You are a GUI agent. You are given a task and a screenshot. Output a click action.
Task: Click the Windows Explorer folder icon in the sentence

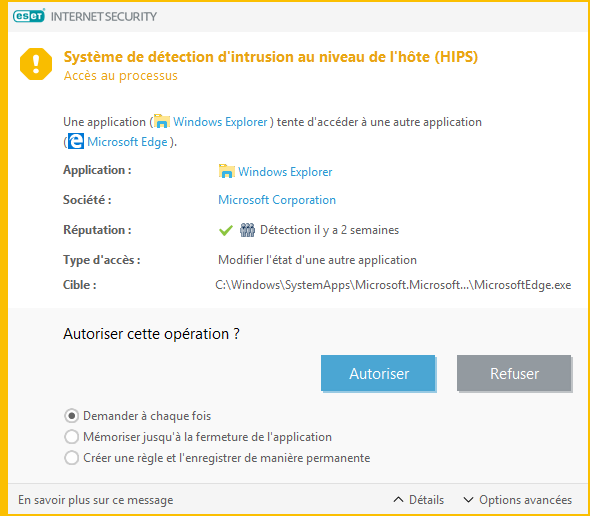pos(162,122)
